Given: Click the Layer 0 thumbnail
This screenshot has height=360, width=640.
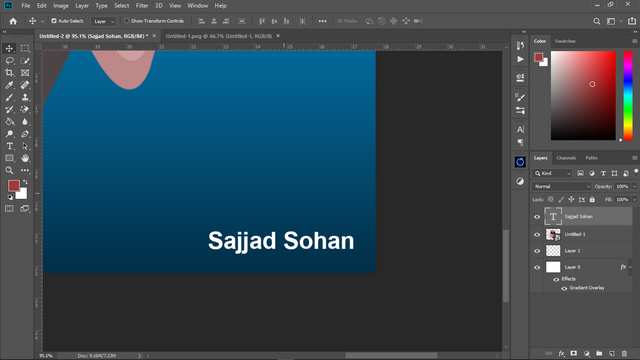Looking at the screenshot, I should click(553, 267).
